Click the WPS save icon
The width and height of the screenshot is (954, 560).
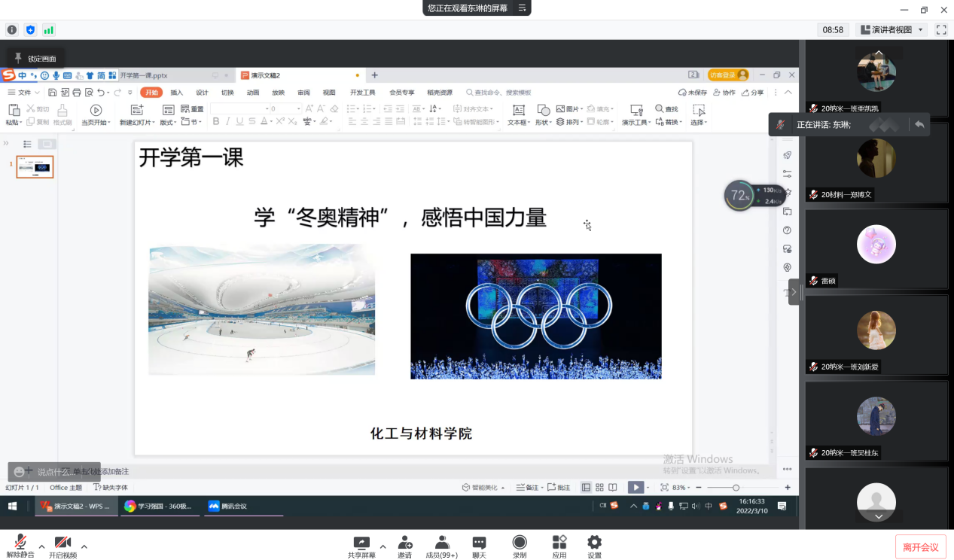coord(53,93)
